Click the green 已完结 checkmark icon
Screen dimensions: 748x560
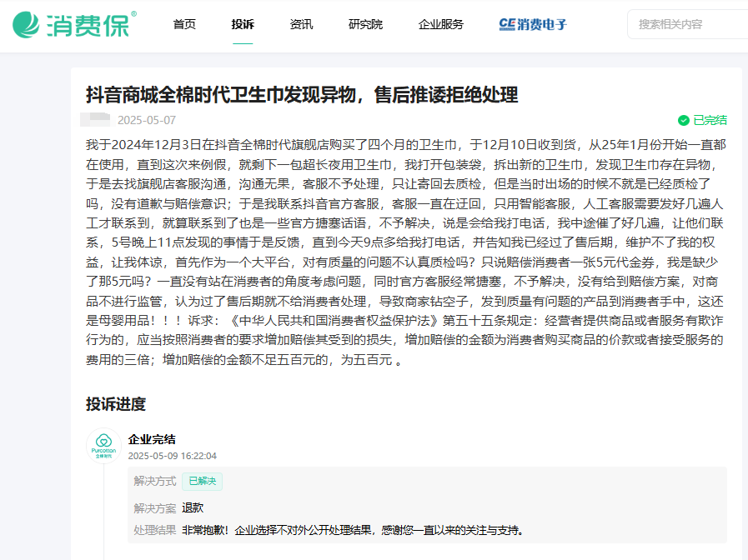[x=684, y=120]
